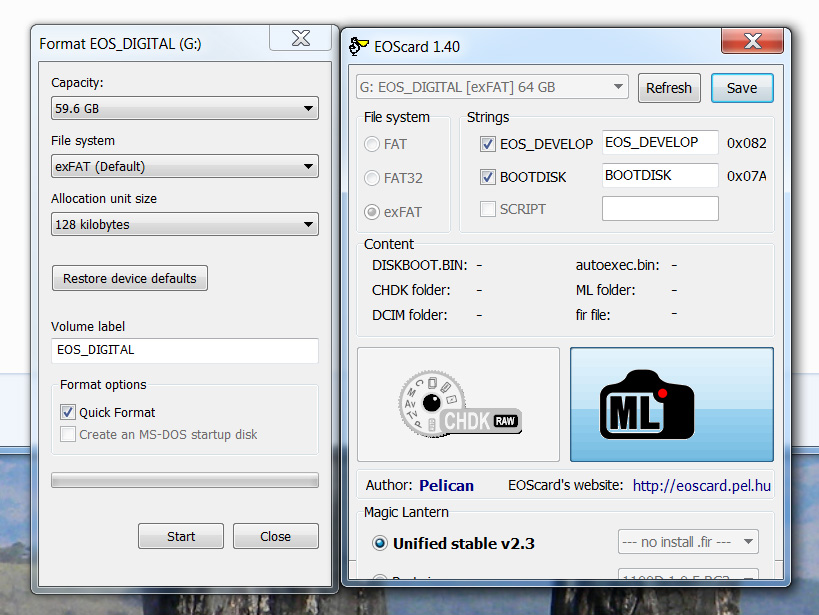Click the Save button in EOScard
The image size is (819, 615).
[742, 88]
